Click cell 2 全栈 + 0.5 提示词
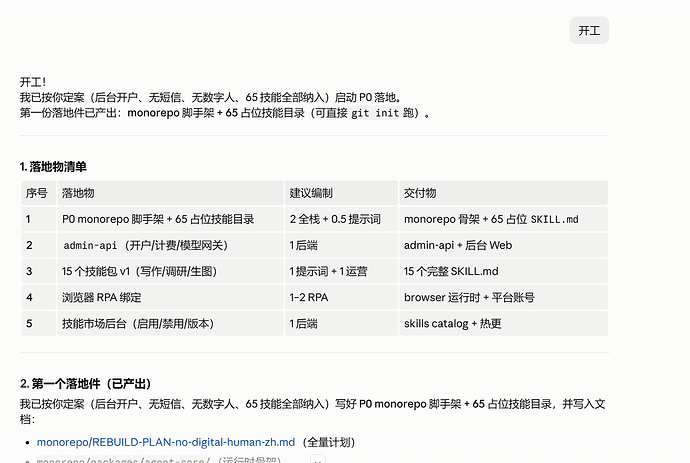 (341, 219)
